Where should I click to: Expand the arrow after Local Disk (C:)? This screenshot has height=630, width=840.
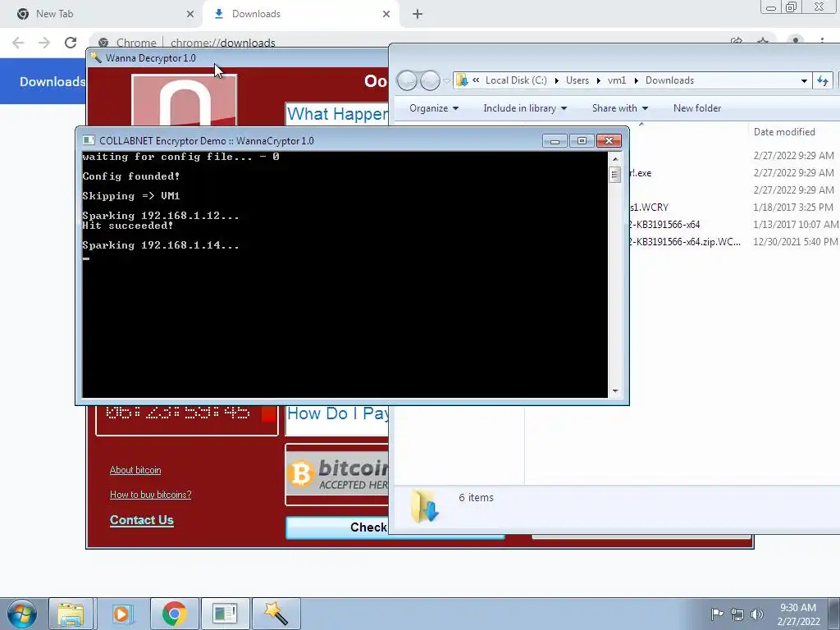click(x=557, y=81)
